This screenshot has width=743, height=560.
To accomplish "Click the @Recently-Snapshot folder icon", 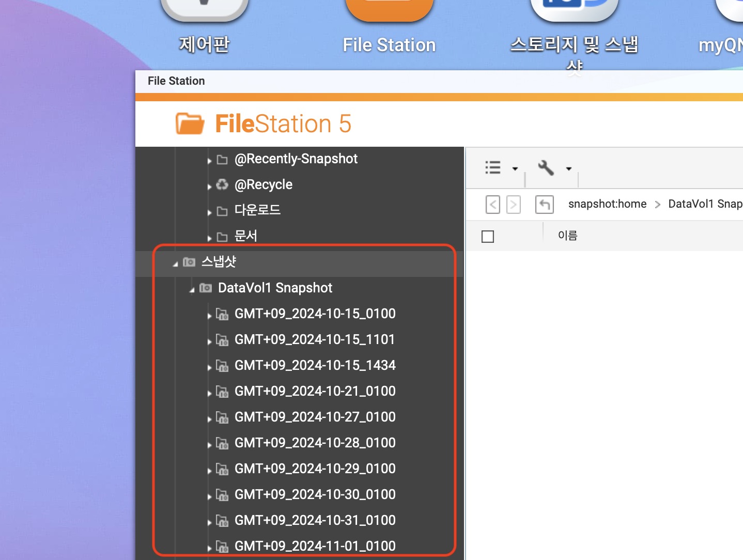I will coord(222,160).
